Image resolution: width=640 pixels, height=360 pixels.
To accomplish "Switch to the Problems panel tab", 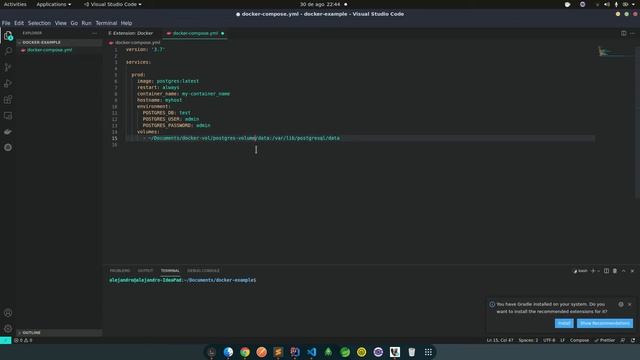I will pyautogui.click(x=120, y=271).
